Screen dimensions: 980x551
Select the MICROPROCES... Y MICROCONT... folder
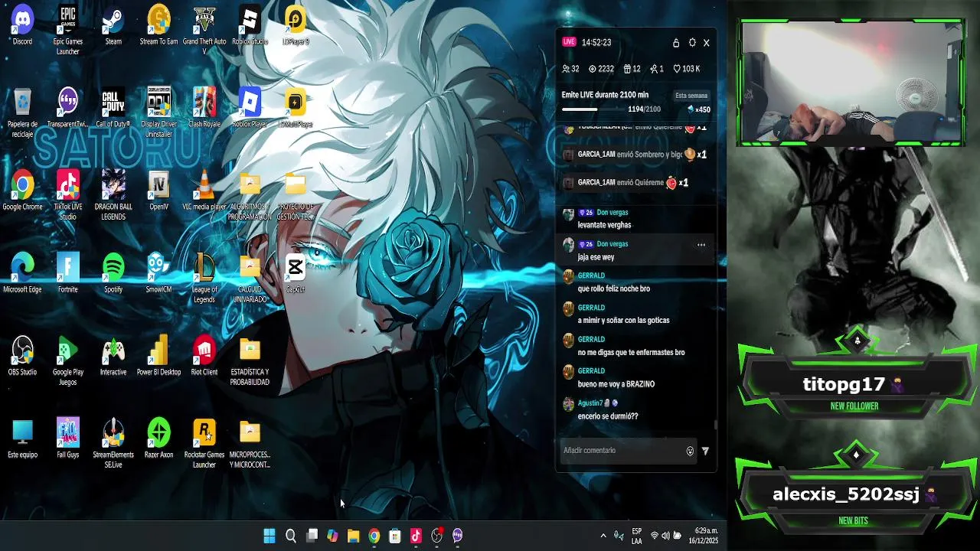(250, 444)
